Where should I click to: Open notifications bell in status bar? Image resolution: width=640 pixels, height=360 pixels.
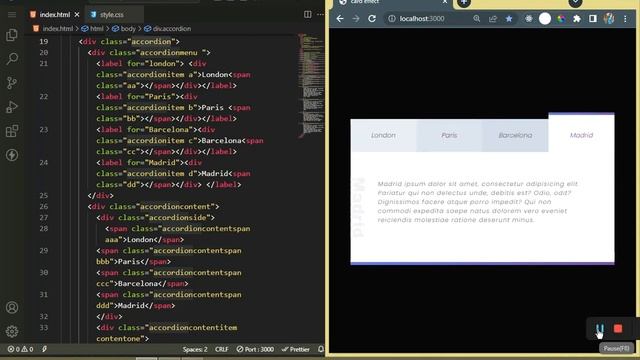321,349
